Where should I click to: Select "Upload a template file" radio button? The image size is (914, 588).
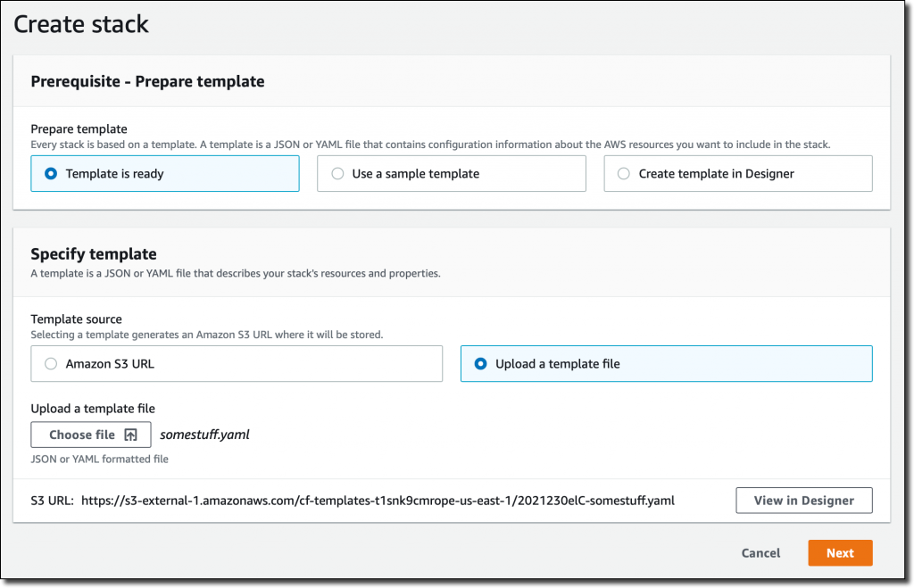481,364
